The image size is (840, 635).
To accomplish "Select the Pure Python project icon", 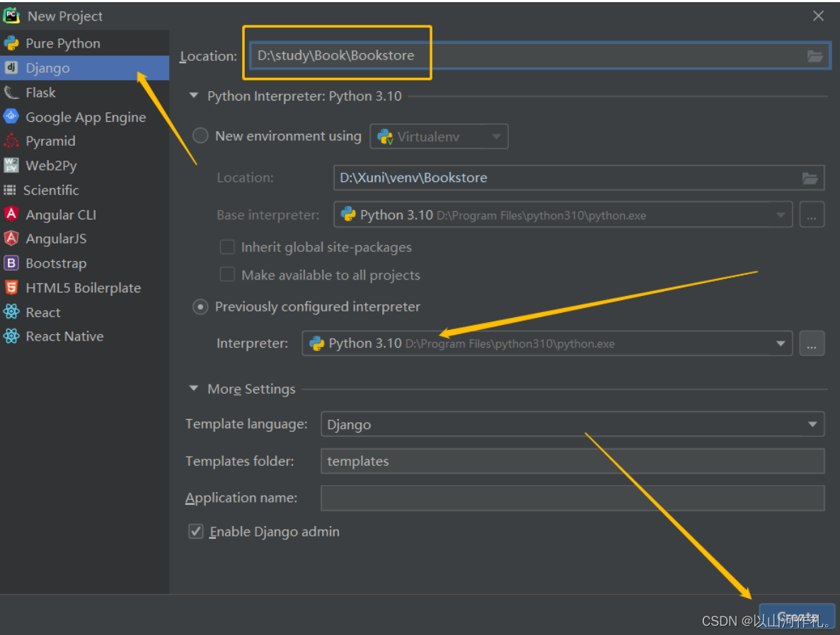I will (x=11, y=43).
